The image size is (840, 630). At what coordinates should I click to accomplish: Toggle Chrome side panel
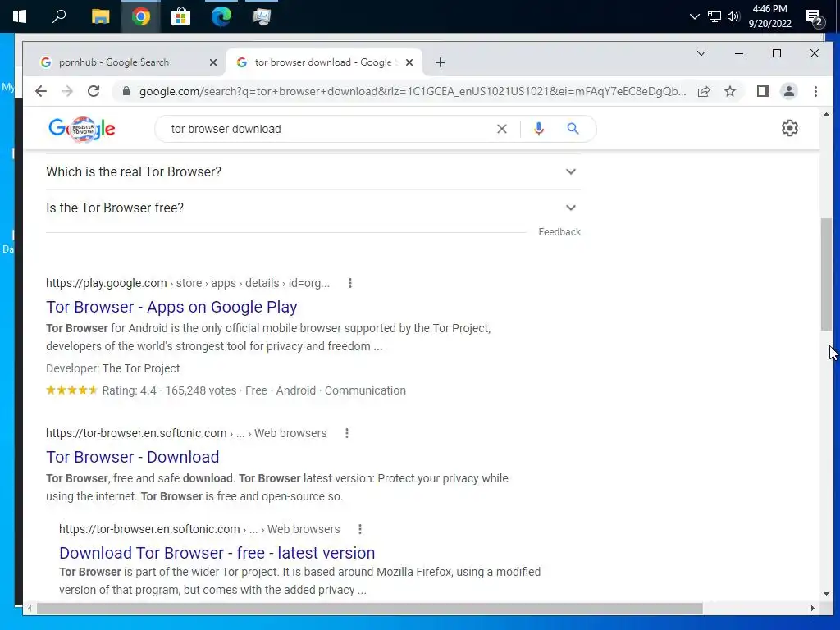(763, 91)
